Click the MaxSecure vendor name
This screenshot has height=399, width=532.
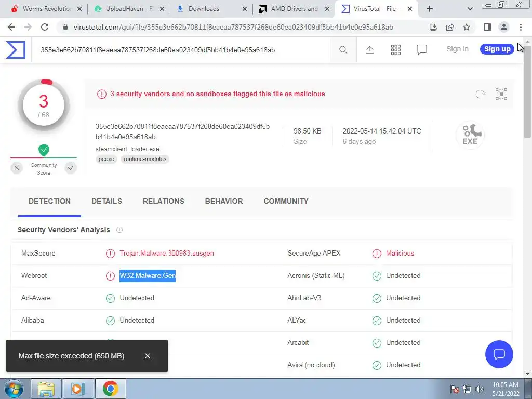pos(38,253)
